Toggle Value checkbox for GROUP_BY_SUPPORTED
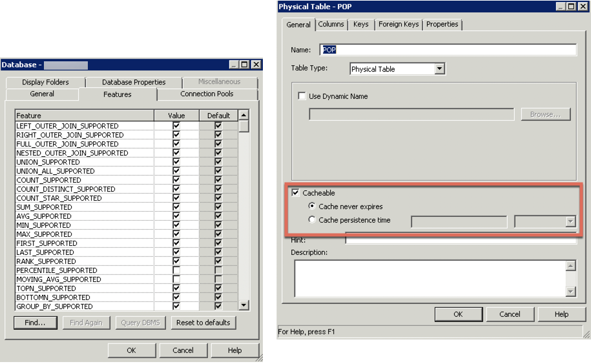Viewport: 591px width, 364px height. point(176,306)
